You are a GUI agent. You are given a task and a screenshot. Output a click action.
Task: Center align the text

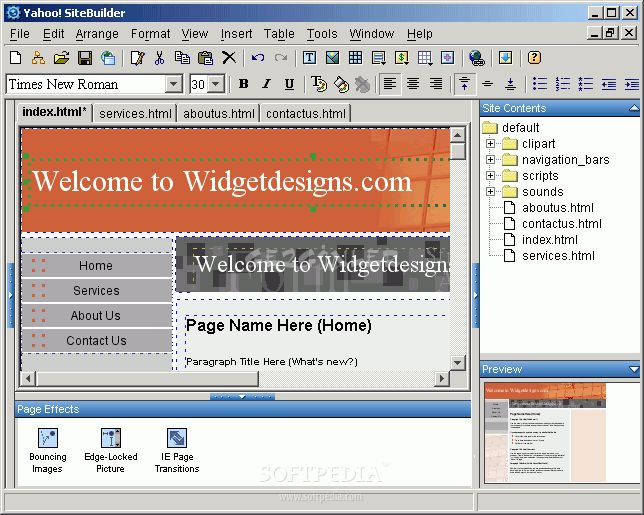click(x=413, y=84)
